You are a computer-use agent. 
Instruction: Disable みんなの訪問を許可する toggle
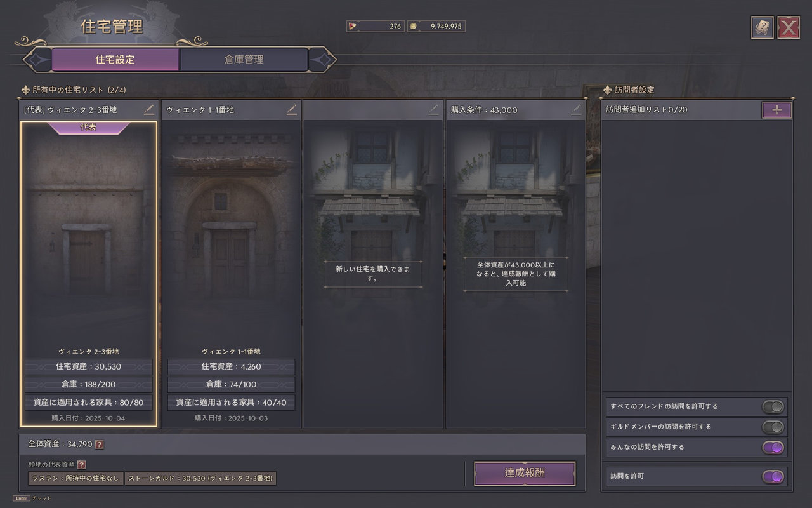pos(773,447)
